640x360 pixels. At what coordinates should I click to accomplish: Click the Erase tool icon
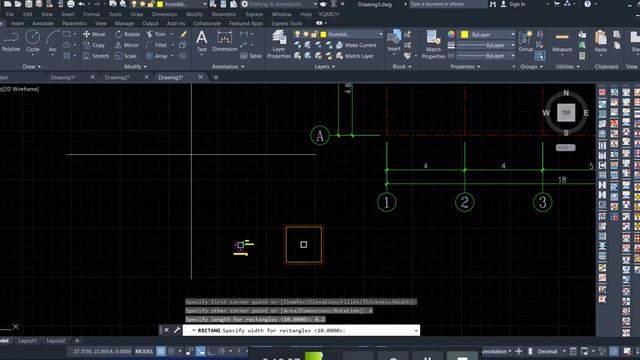pos(183,34)
